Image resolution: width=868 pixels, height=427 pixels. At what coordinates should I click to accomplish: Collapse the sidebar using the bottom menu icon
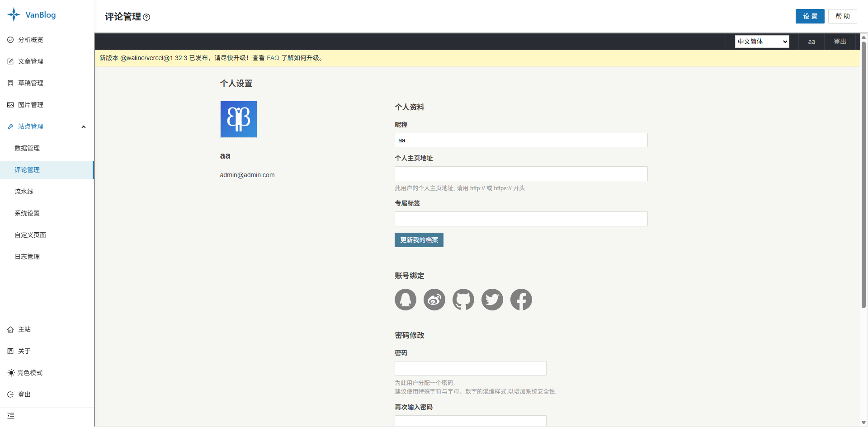point(11,416)
